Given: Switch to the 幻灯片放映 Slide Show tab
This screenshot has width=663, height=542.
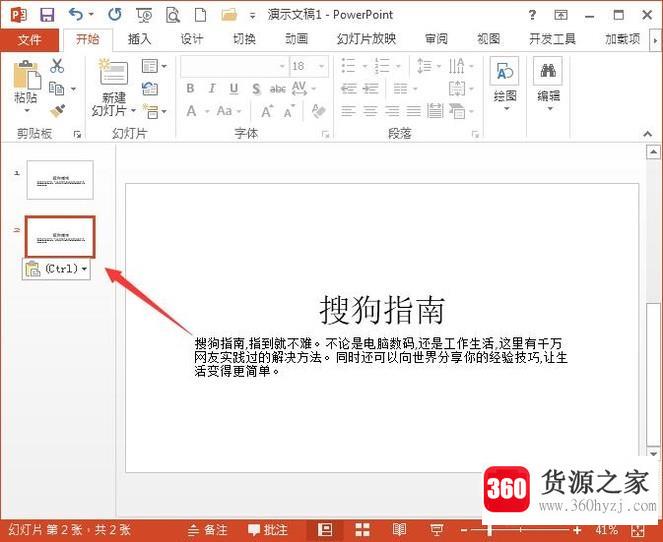Looking at the screenshot, I should 366,39.
